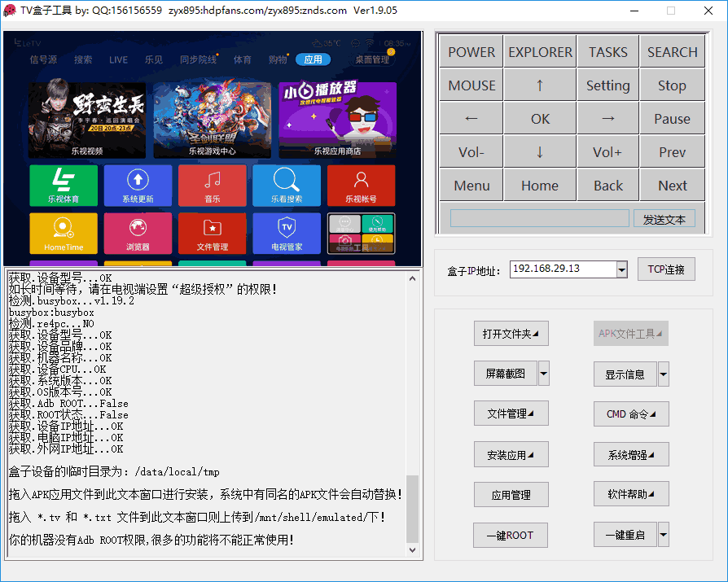Click the 显示信息 button
Screen dimensions: 728x582
coord(625,374)
